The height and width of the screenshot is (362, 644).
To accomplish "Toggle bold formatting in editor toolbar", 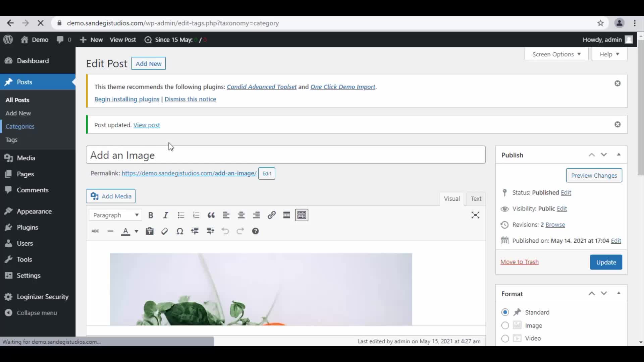I will click(151, 215).
